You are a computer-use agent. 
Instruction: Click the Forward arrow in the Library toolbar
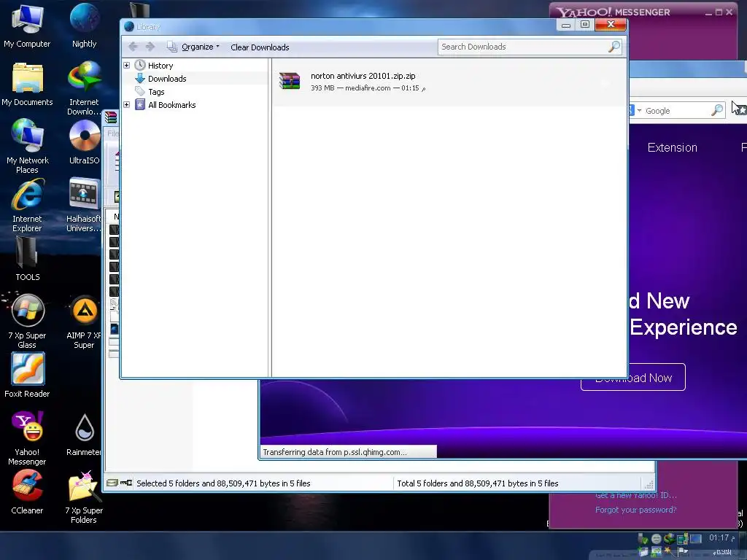click(x=150, y=47)
